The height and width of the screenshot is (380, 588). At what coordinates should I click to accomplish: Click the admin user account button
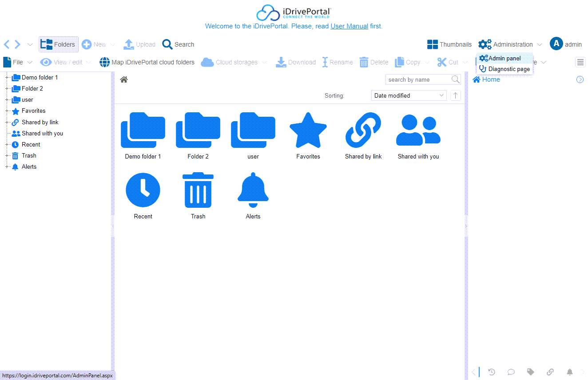(565, 44)
